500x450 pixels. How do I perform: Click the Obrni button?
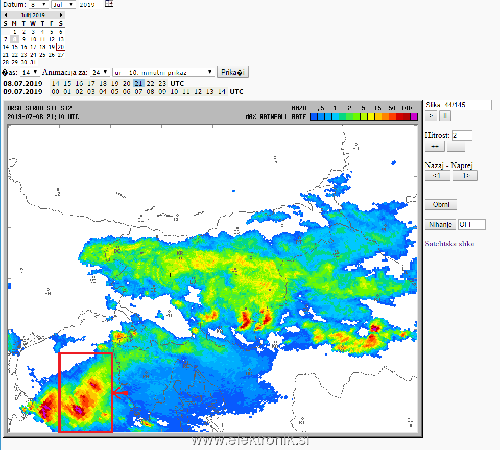441,204
